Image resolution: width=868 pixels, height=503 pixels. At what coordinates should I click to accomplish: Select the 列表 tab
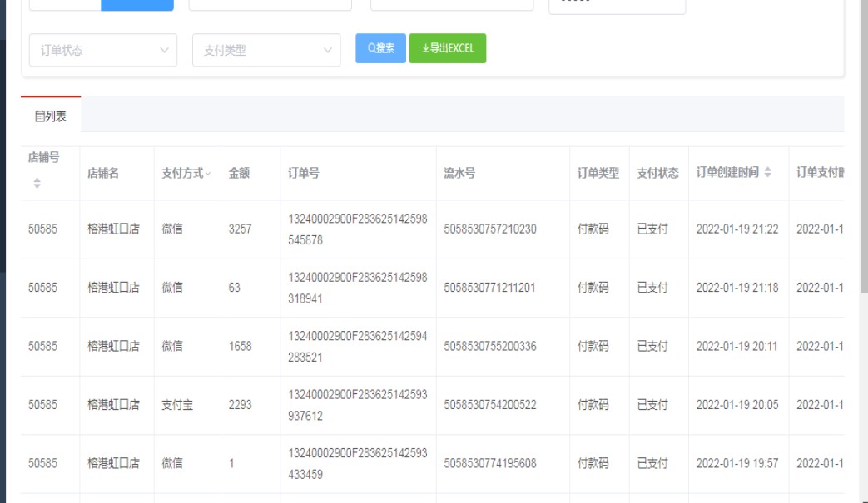tap(51, 116)
